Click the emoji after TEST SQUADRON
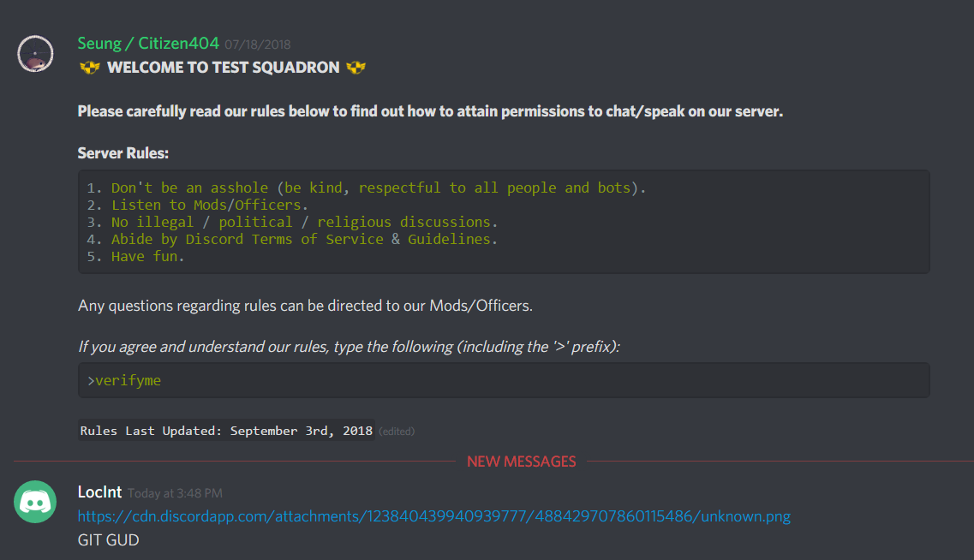Viewport: 974px width, 560px height. [356, 68]
